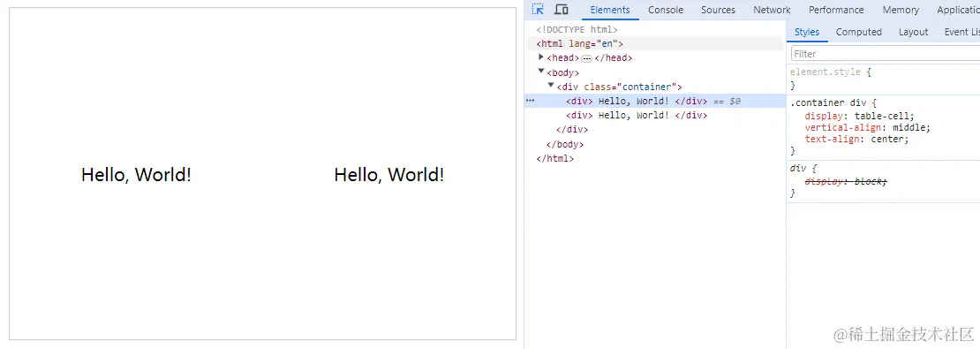Screen dimensions: 980x349
Task: Edit the text-align: center declaration
Action: click(x=857, y=139)
